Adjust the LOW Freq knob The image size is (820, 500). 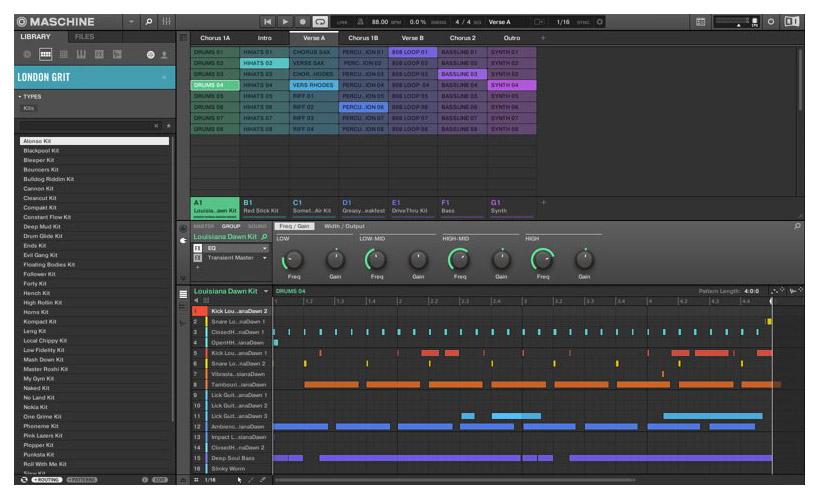293,259
